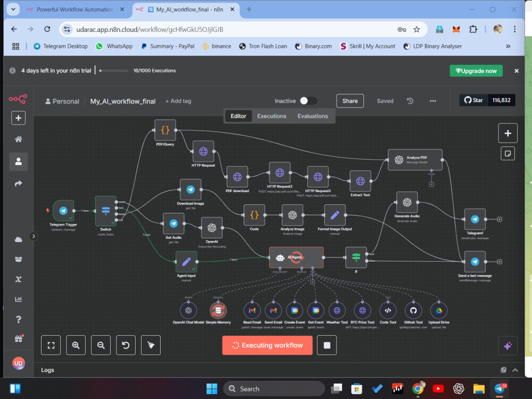Screen dimensions: 532x399
Task: Switch to Powerful Workflow Automation browser tab
Action: (x=76, y=10)
